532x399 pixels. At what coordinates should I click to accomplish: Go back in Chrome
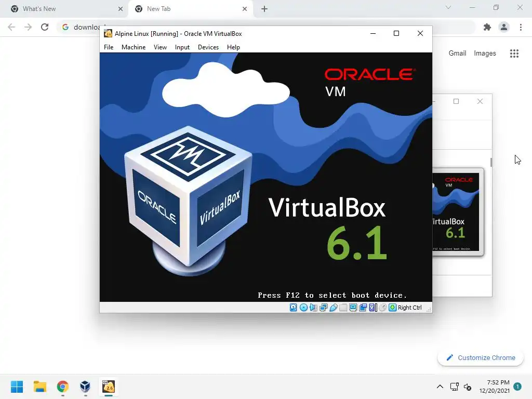click(11, 27)
